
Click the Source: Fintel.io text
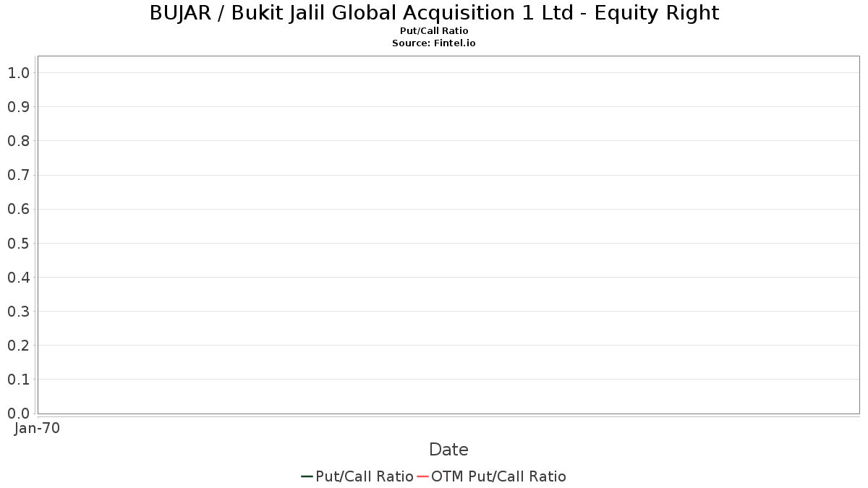434,43
